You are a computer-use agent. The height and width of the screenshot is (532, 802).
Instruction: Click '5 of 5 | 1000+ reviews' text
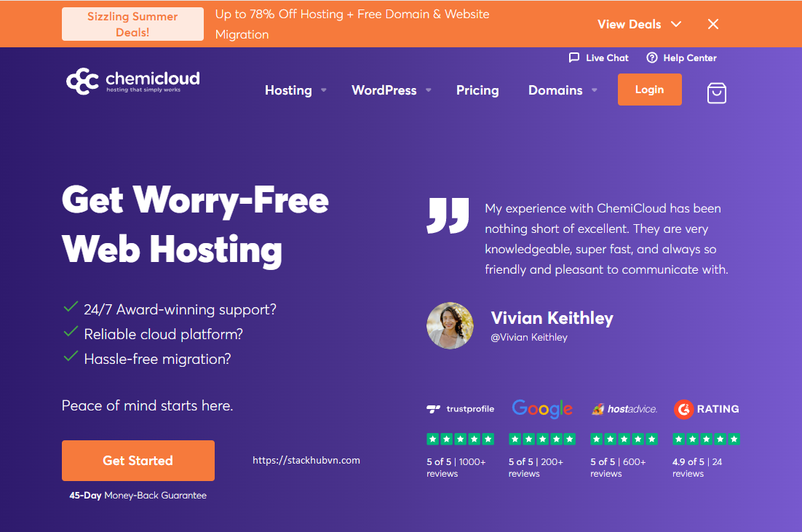(456, 467)
